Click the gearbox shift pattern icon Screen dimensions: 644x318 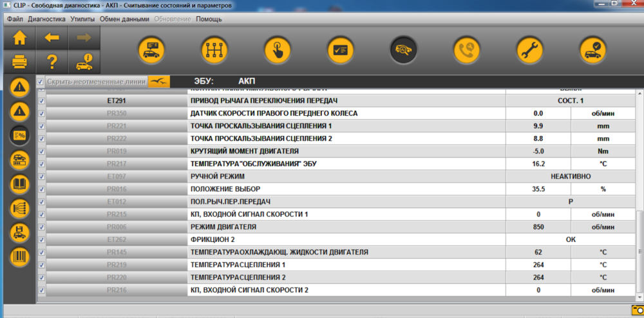(214, 50)
